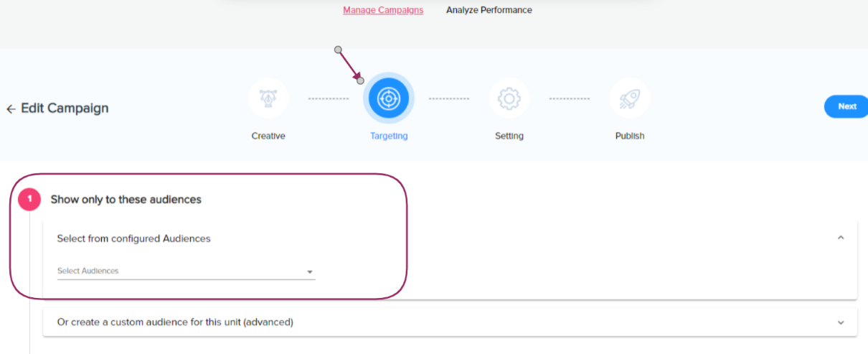Expand the custom audience advanced panel chevron
Viewport: 868px width, 354px height.
tap(841, 322)
